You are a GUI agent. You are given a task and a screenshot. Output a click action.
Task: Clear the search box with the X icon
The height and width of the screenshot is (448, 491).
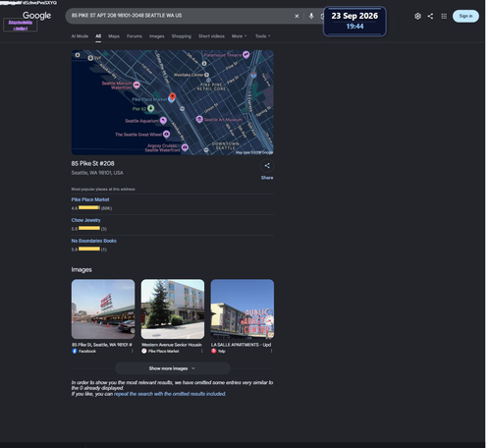coord(297,16)
